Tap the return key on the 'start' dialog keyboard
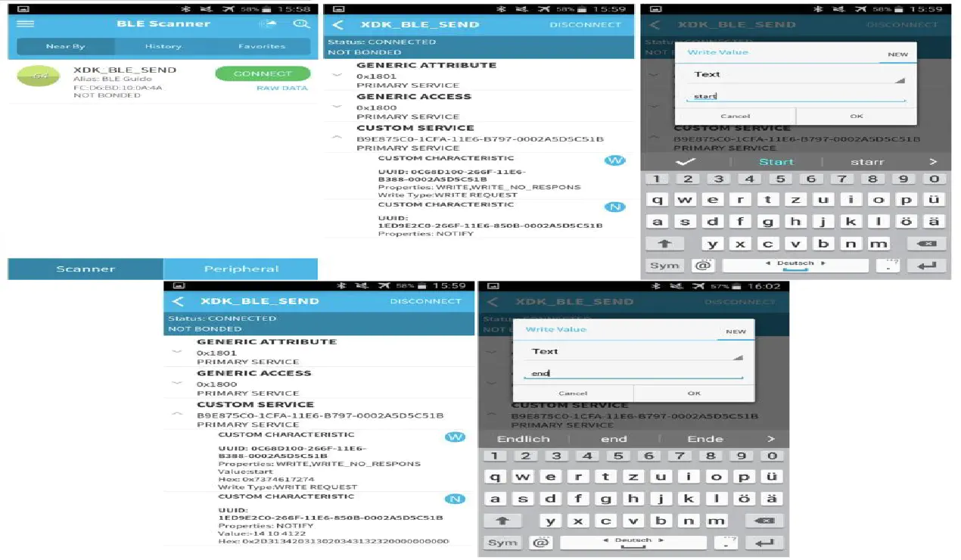This screenshot has height=560, width=961. tap(926, 266)
